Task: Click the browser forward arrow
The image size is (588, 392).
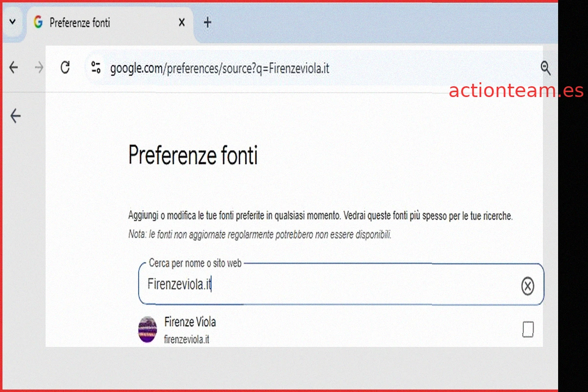Action: click(39, 68)
